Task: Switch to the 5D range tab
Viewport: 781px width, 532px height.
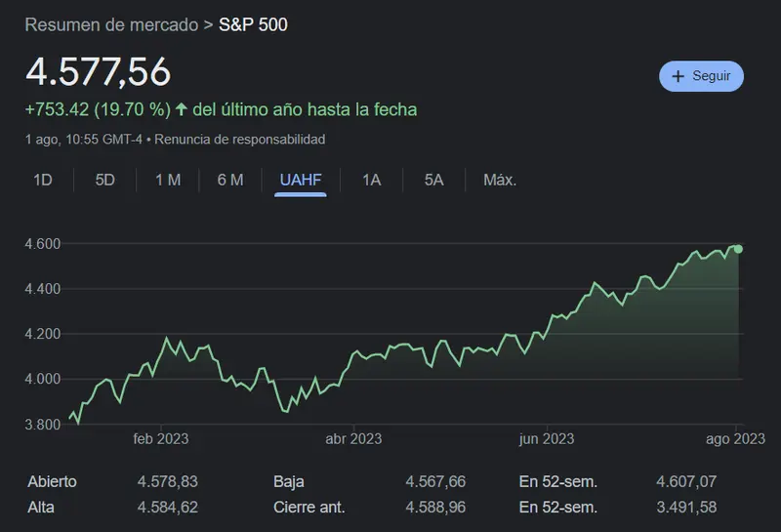Action: tap(105, 180)
